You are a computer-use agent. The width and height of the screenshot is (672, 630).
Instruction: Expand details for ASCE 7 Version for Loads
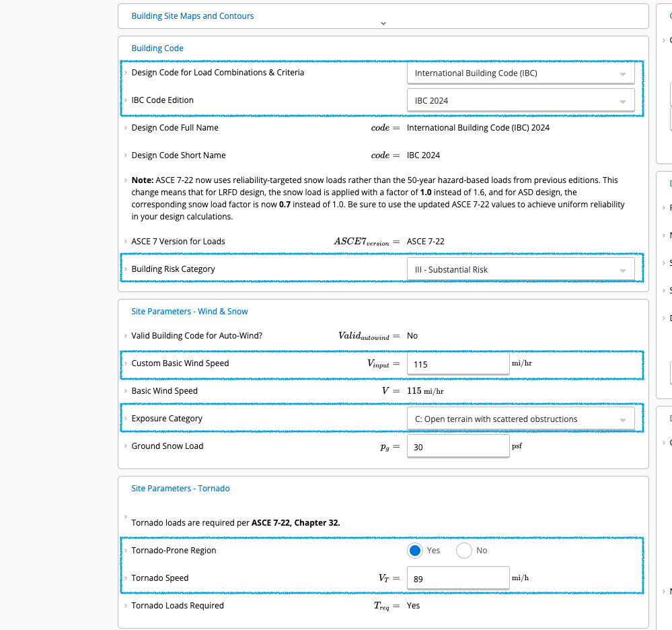(x=126, y=241)
